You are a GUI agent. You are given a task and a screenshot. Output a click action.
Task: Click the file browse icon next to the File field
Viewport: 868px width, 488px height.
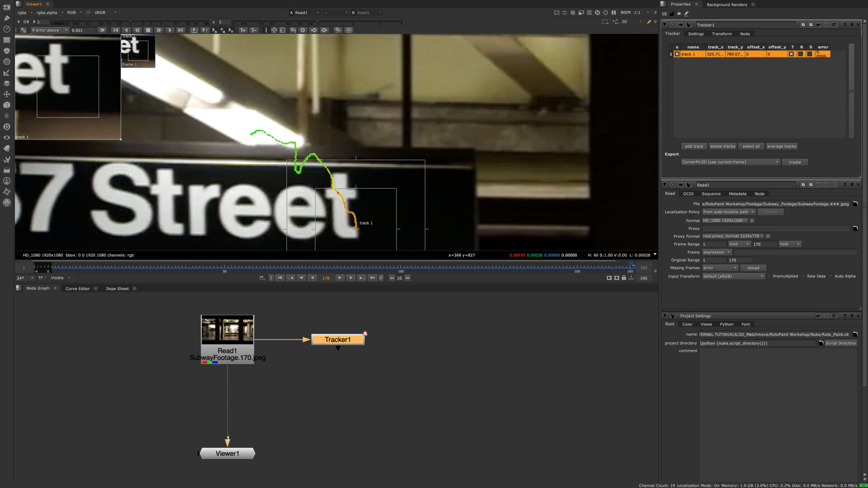pyautogui.click(x=855, y=204)
